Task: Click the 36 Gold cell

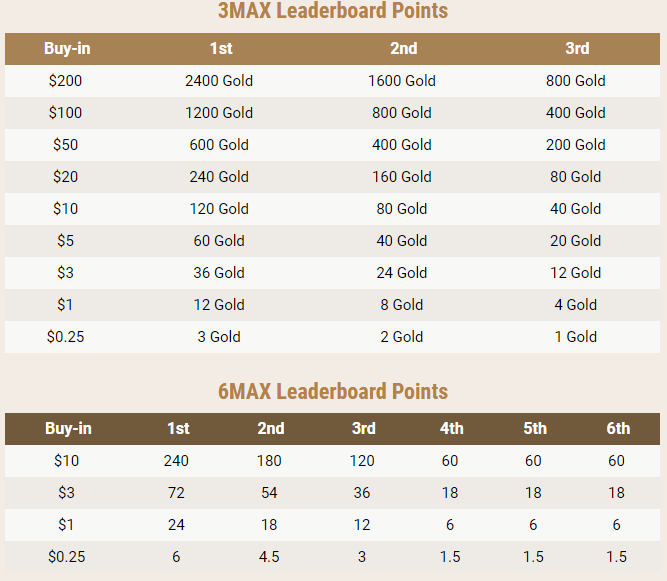Action: (219, 273)
